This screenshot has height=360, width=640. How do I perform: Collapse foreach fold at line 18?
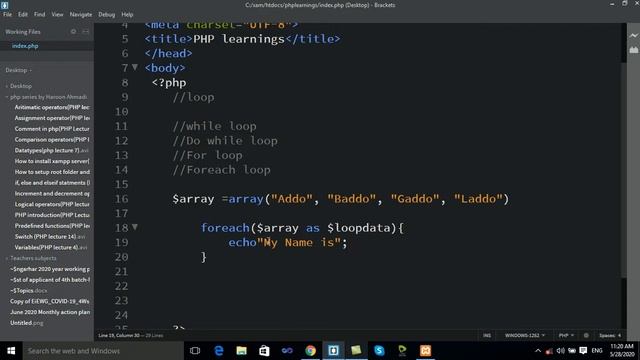tap(135, 227)
